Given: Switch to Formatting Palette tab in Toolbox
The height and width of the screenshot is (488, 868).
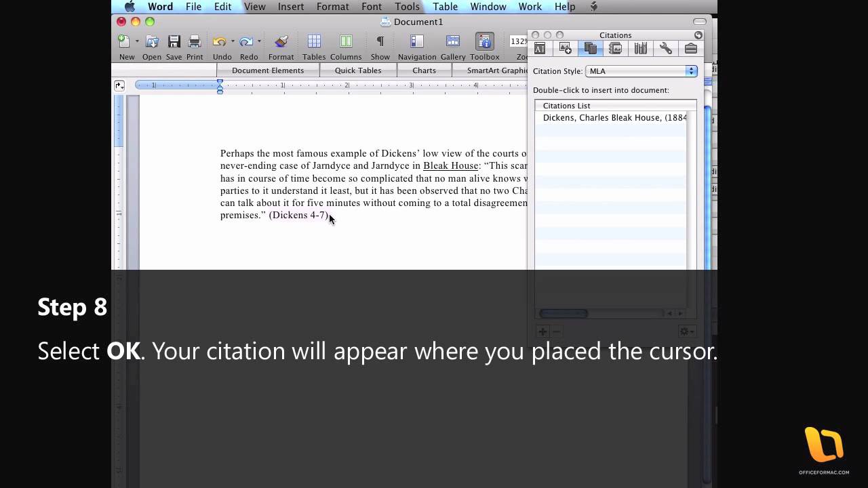Looking at the screenshot, I should (x=540, y=48).
